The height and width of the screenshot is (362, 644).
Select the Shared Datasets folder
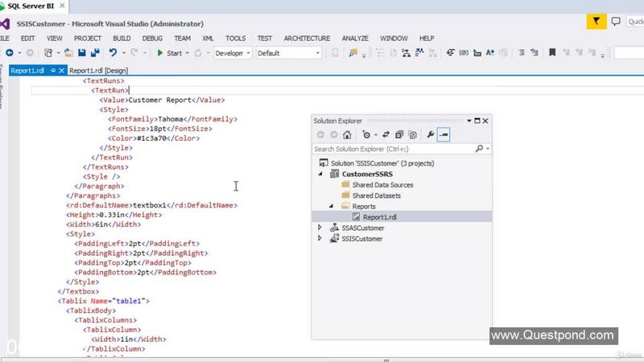coord(376,195)
